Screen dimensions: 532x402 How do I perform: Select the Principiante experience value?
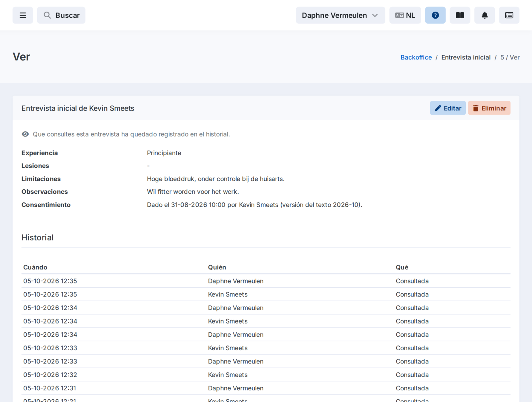point(164,153)
